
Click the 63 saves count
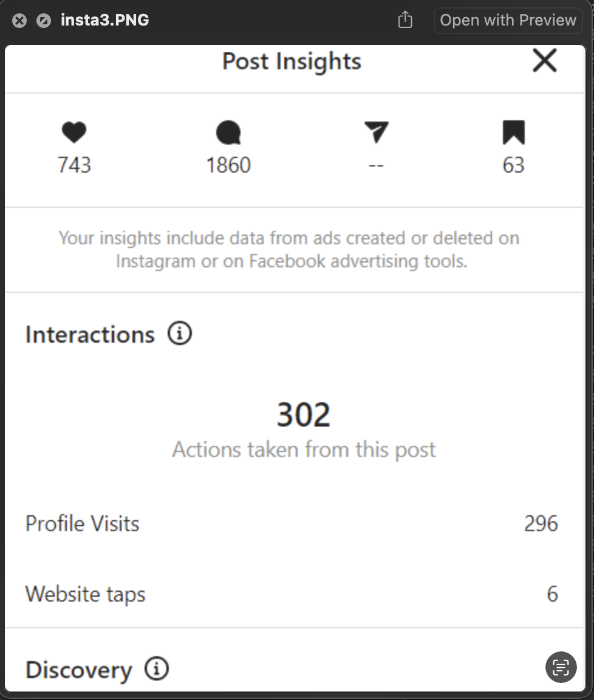513,165
